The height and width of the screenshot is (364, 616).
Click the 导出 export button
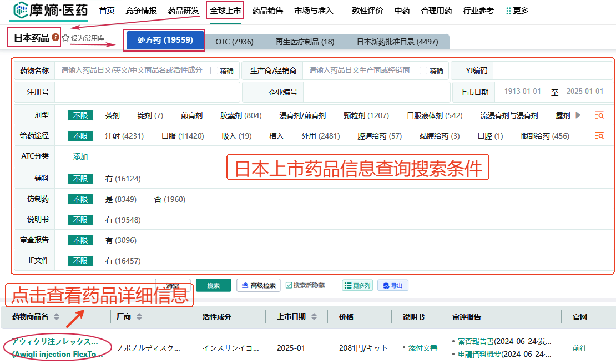tap(393, 285)
